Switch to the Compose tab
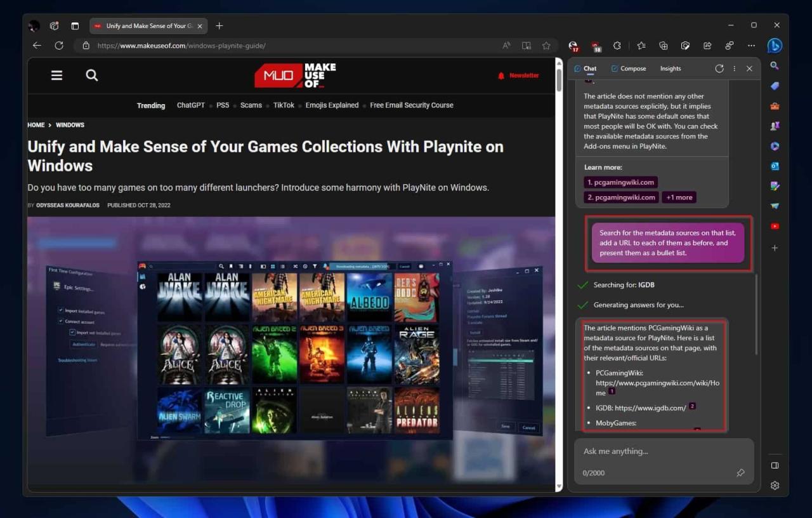Viewport: 812px width, 518px height. point(628,69)
